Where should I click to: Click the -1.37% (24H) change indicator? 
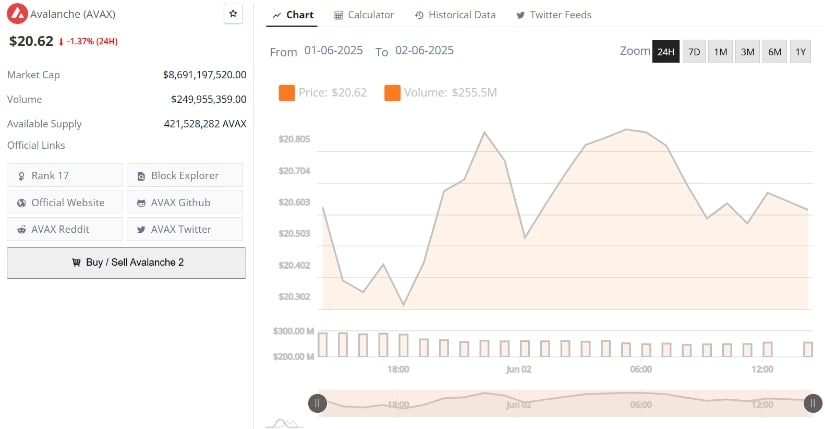click(x=88, y=41)
